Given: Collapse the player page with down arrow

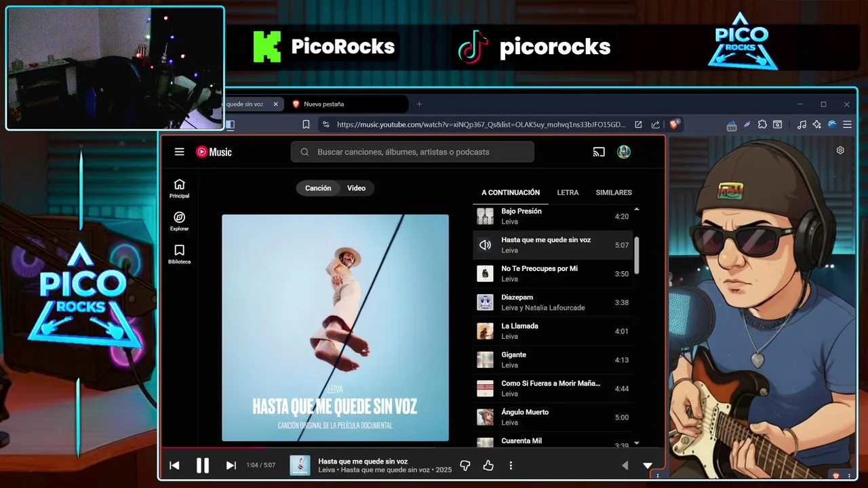Looking at the screenshot, I should 647,466.
